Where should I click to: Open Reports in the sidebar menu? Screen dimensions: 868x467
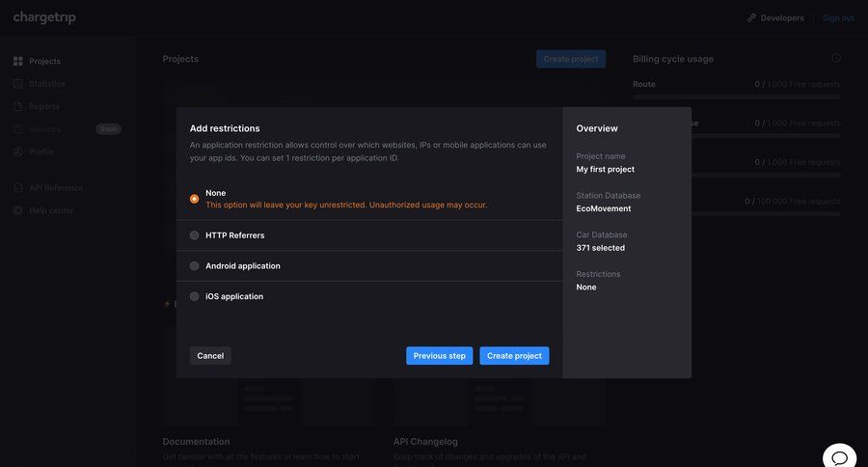point(44,106)
